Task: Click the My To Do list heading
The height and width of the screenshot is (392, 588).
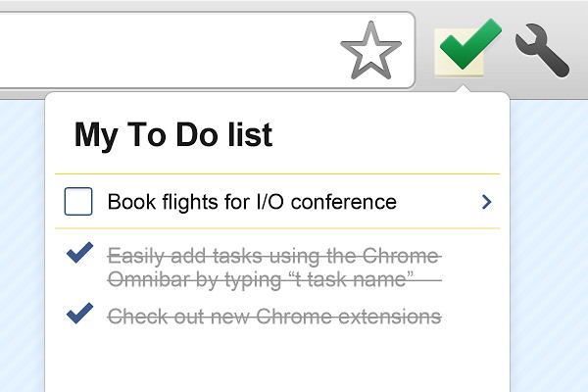Action: [173, 134]
